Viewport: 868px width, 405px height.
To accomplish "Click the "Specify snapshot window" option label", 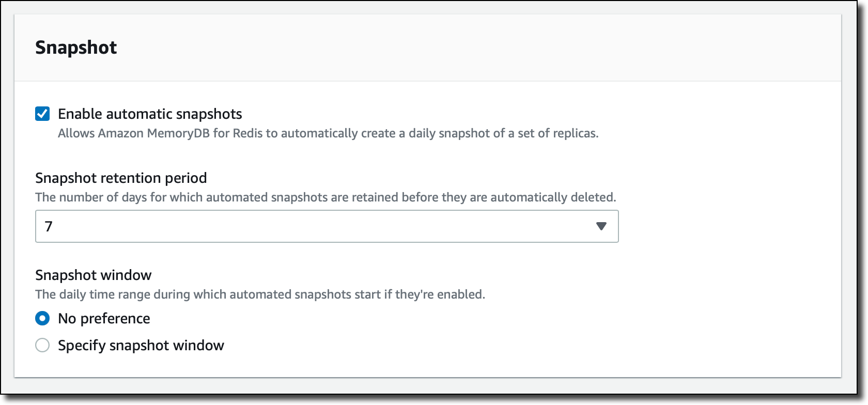I will tap(141, 345).
